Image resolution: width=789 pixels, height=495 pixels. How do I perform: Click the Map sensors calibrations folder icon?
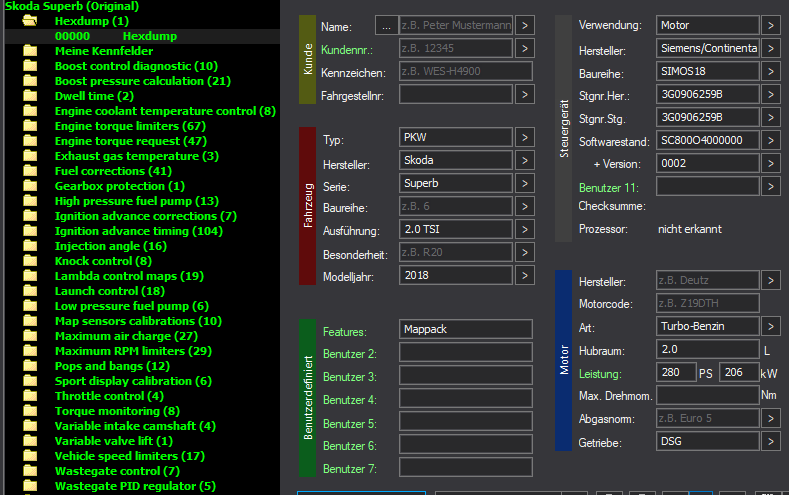tap(30, 321)
